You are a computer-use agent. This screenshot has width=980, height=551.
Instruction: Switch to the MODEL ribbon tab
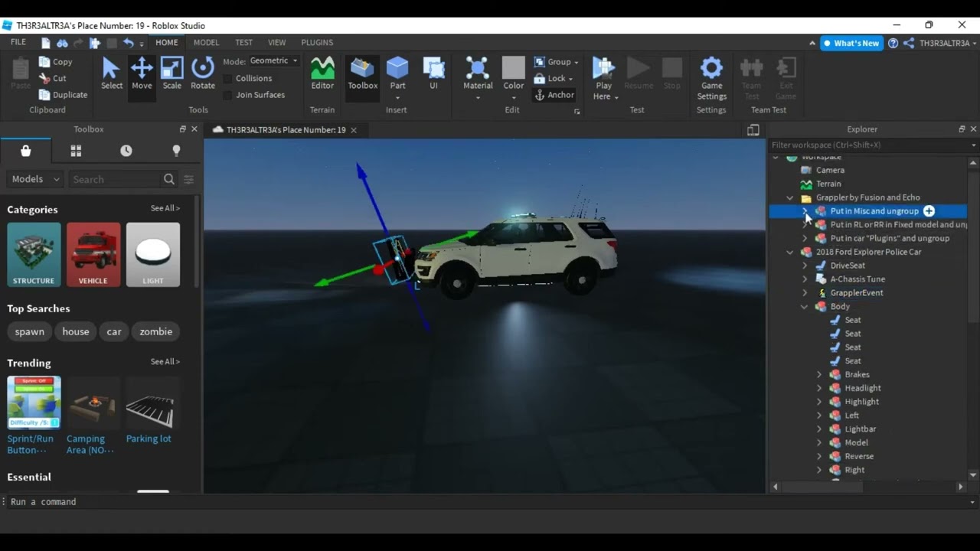pyautogui.click(x=206, y=43)
